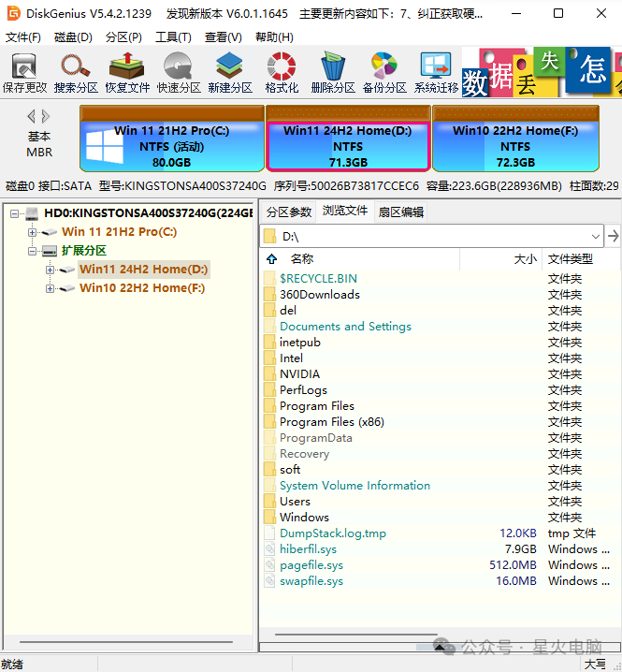Click the $RECYCLE.BIN folder icon
The image size is (622, 672).
point(269,279)
